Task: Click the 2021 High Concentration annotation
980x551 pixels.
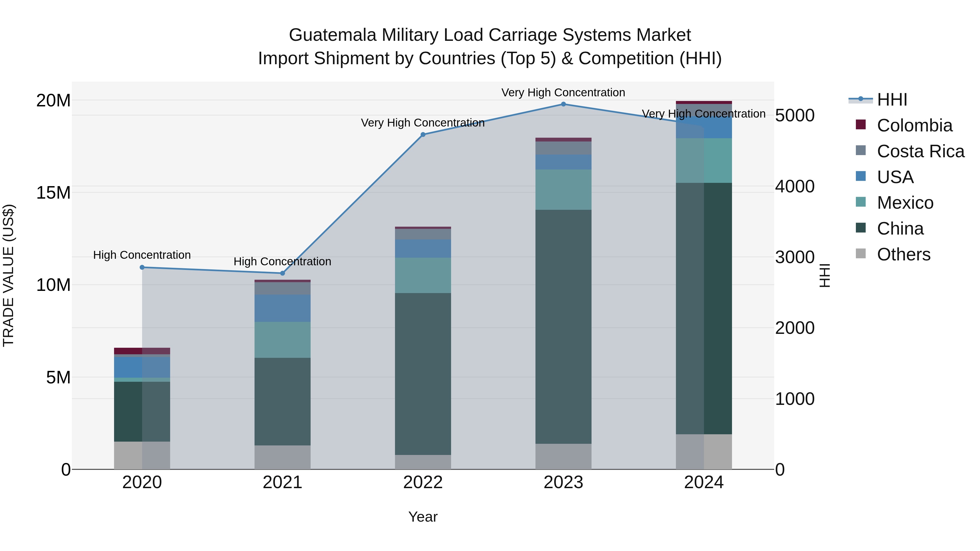Action: pyautogui.click(x=282, y=261)
